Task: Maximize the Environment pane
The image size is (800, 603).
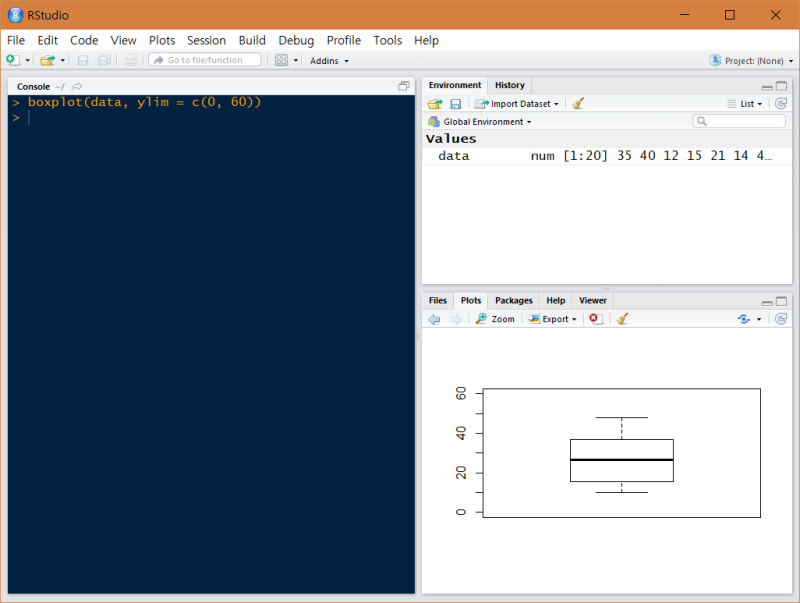Action: point(782,86)
